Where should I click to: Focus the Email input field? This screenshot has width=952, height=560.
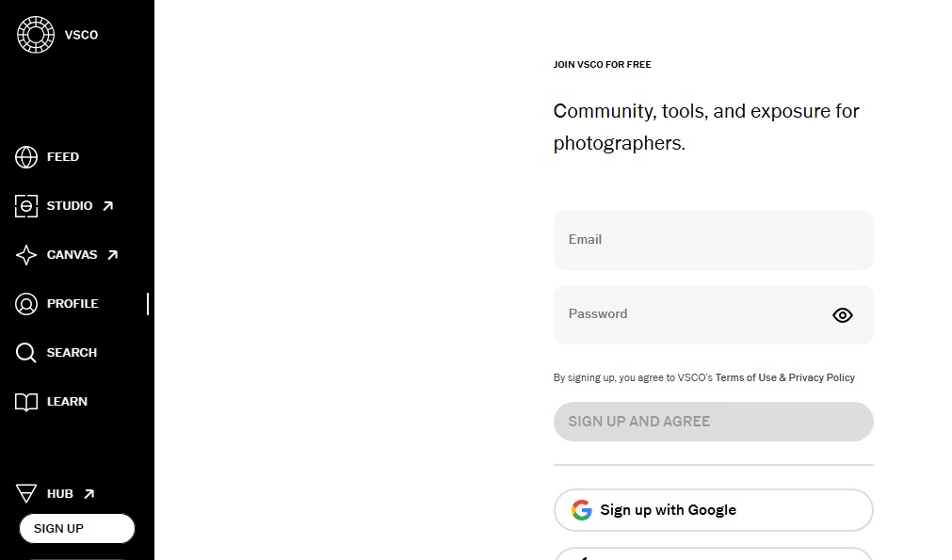point(713,240)
